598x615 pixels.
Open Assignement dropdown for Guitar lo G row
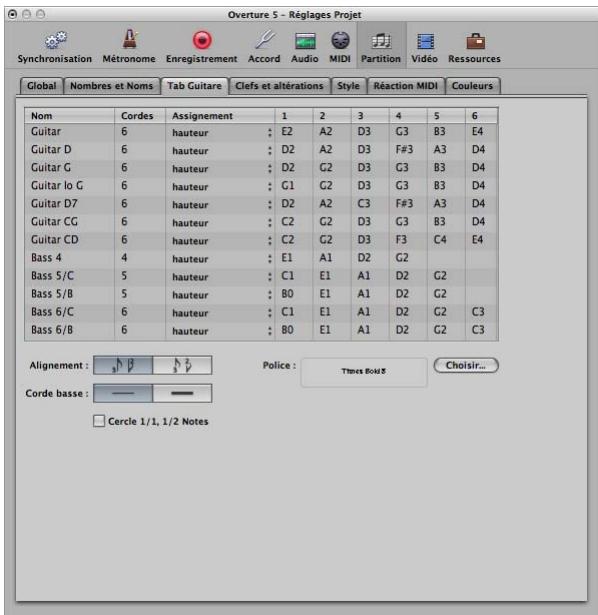click(x=221, y=187)
